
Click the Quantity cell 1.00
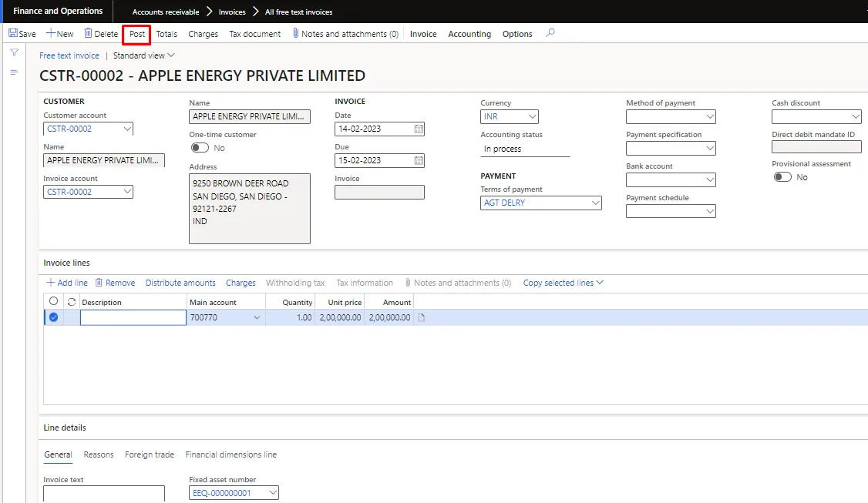pyautogui.click(x=290, y=317)
